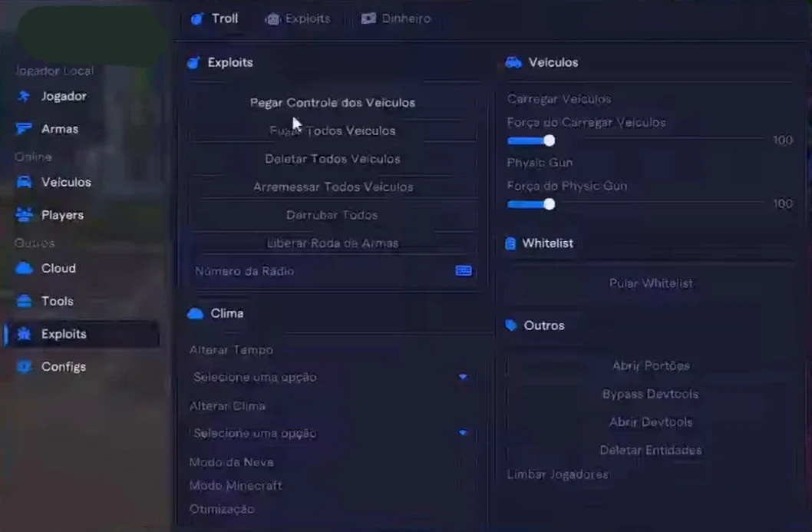Open Veiculos via its car icon in sidebar
Viewport: 812px width, 532px height.
pos(25,182)
